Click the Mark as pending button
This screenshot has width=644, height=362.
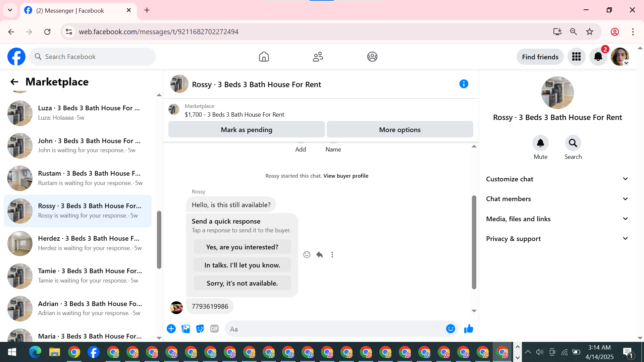[x=247, y=130]
